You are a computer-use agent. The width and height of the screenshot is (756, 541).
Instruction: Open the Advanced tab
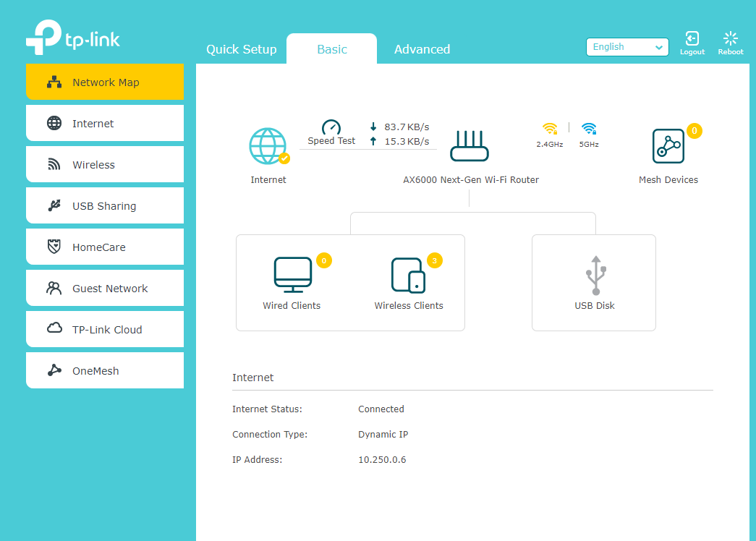422,49
